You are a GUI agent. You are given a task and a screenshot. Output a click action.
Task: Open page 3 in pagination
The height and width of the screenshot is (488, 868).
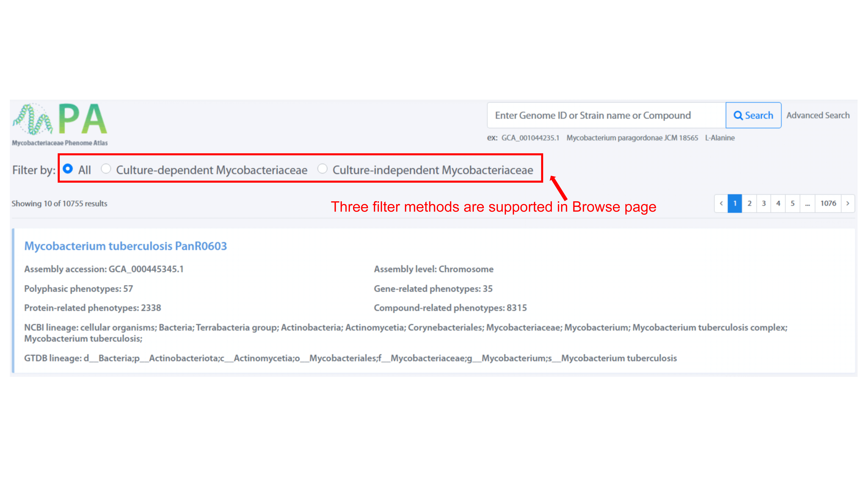(764, 203)
